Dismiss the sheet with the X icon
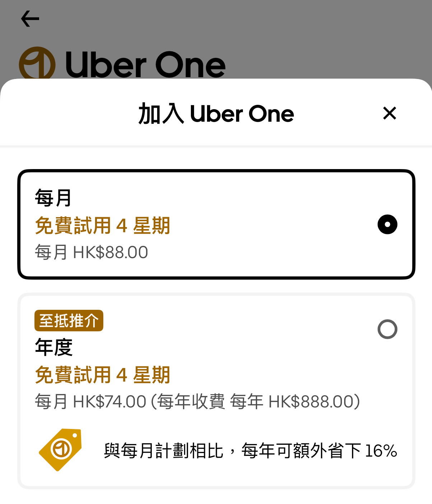 pyautogui.click(x=390, y=114)
